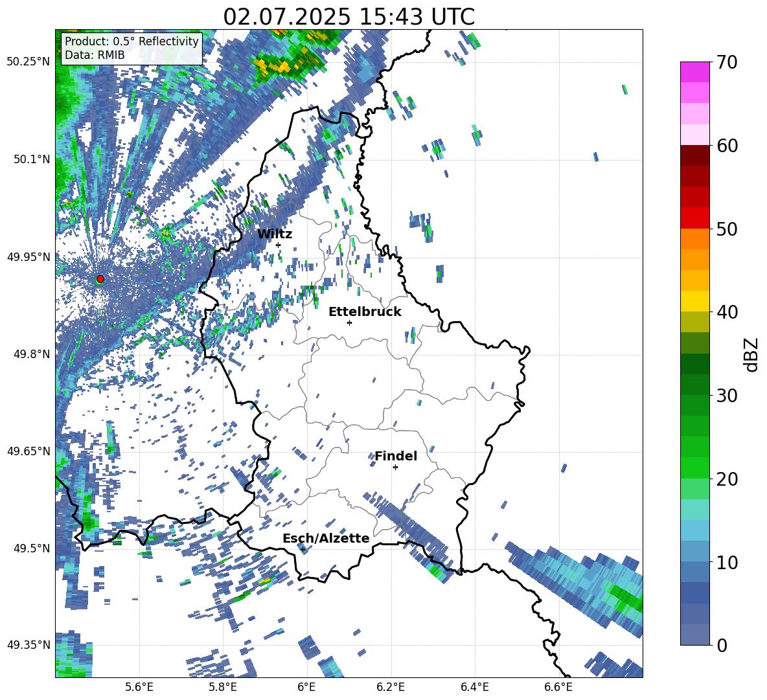Select the Findel city label
Image resolution: width=767 pixels, height=700 pixels.
(396, 456)
